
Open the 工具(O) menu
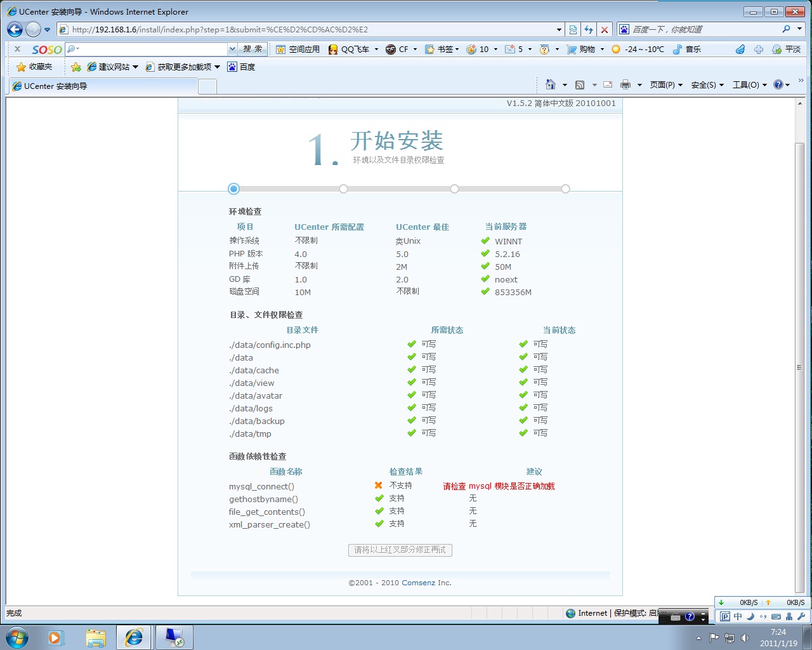pos(750,84)
